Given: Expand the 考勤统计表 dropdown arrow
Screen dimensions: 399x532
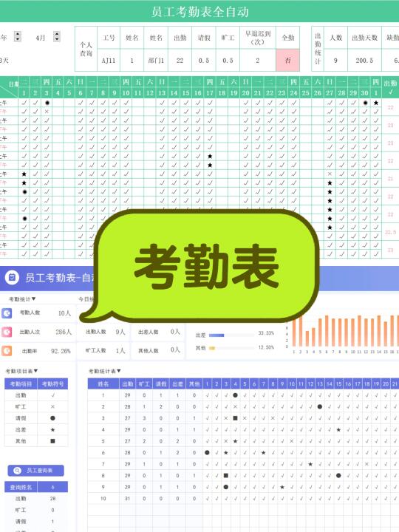Looking at the screenshot, I should (x=119, y=371).
